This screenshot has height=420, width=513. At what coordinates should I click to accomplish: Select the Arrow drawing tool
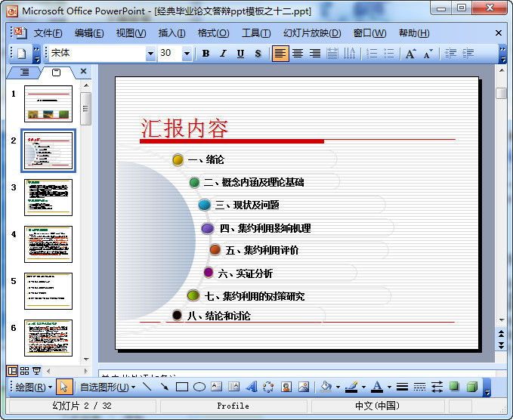click(x=164, y=387)
